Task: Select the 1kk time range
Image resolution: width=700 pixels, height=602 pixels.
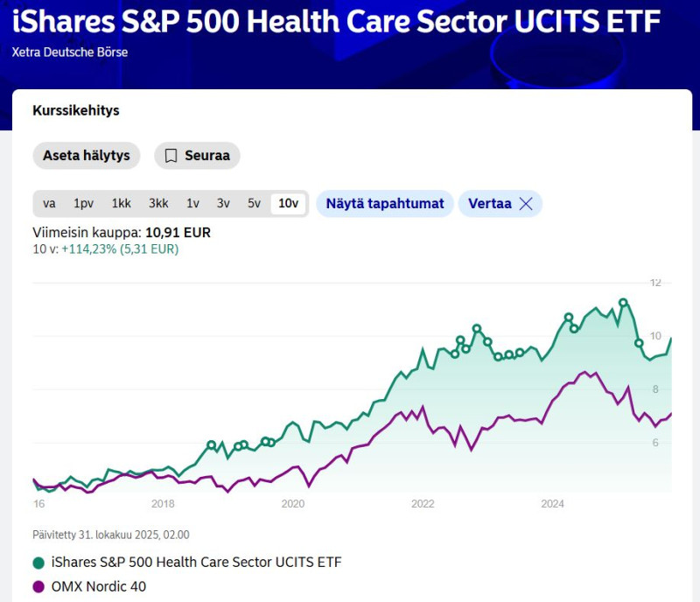Action: (x=121, y=203)
